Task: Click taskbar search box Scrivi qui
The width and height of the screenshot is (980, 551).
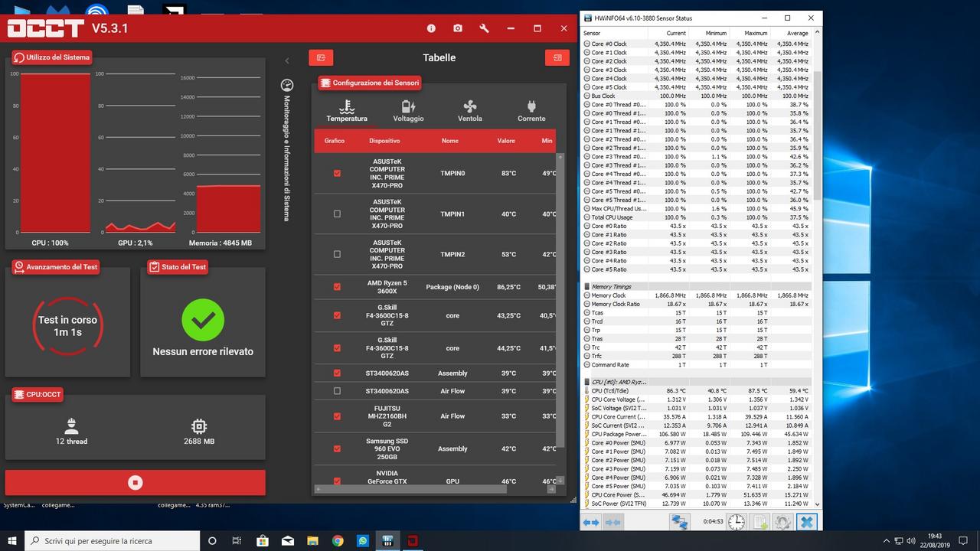Action: click(112, 540)
